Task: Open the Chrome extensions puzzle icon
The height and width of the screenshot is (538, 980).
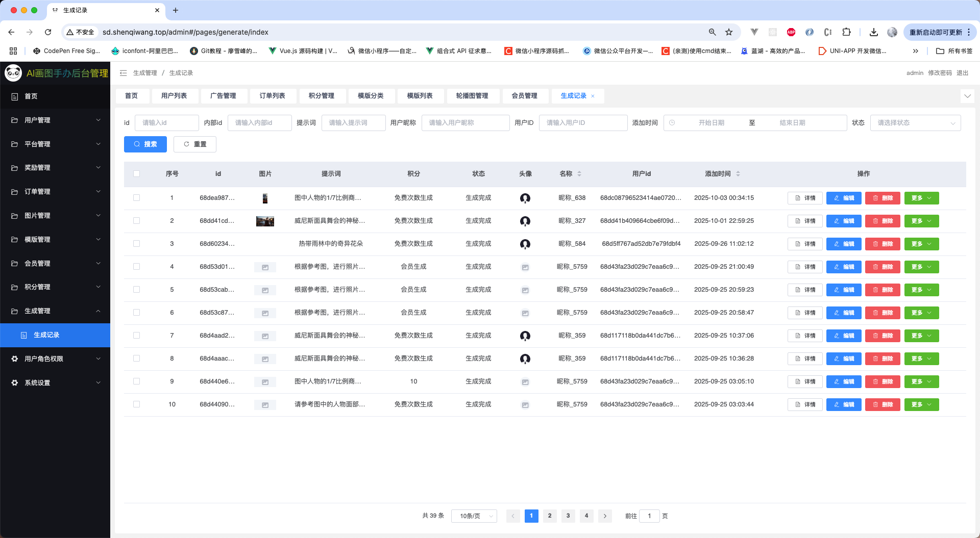Action: (x=846, y=32)
